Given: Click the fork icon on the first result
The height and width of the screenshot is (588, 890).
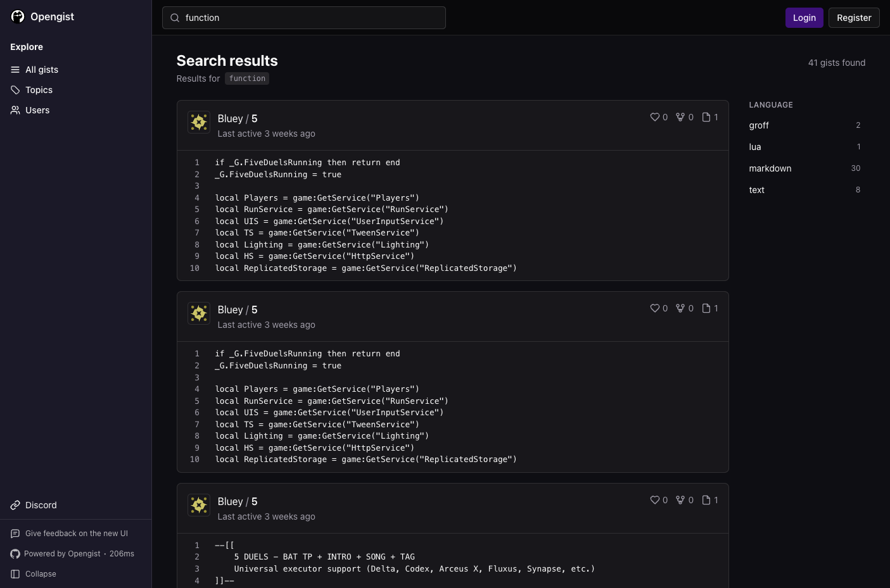Looking at the screenshot, I should click(680, 117).
